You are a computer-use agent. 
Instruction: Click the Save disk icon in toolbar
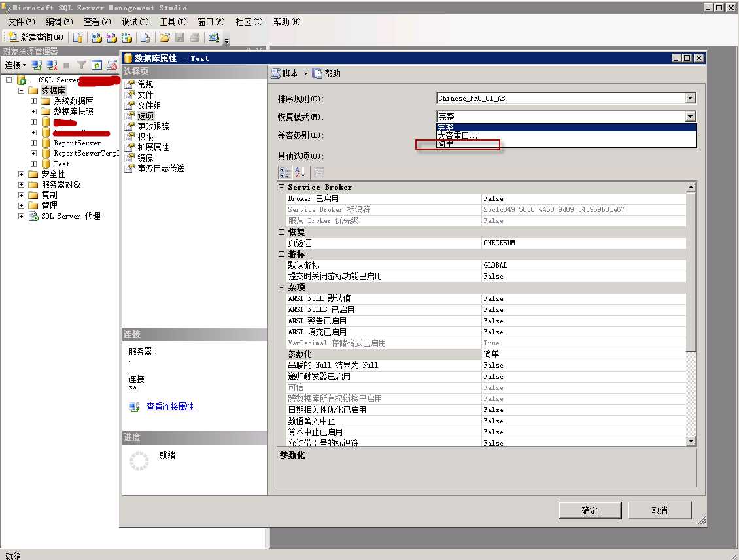coord(180,38)
